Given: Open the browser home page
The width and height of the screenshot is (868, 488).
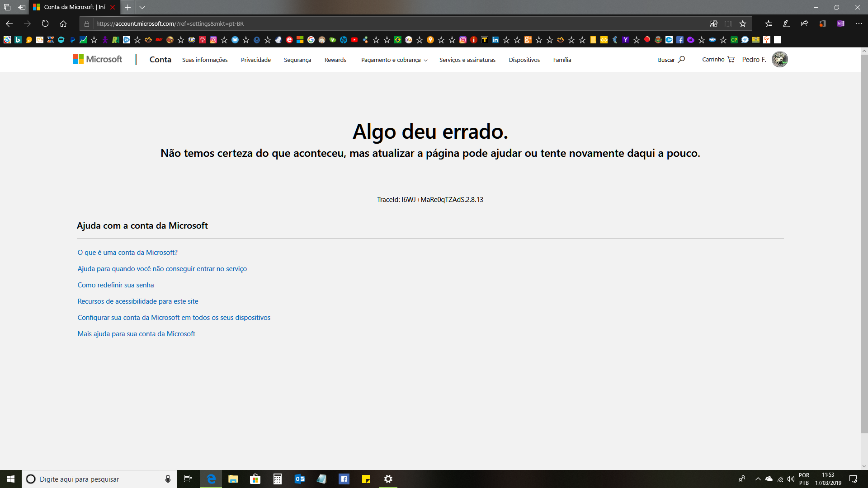Looking at the screenshot, I should pos(63,23).
